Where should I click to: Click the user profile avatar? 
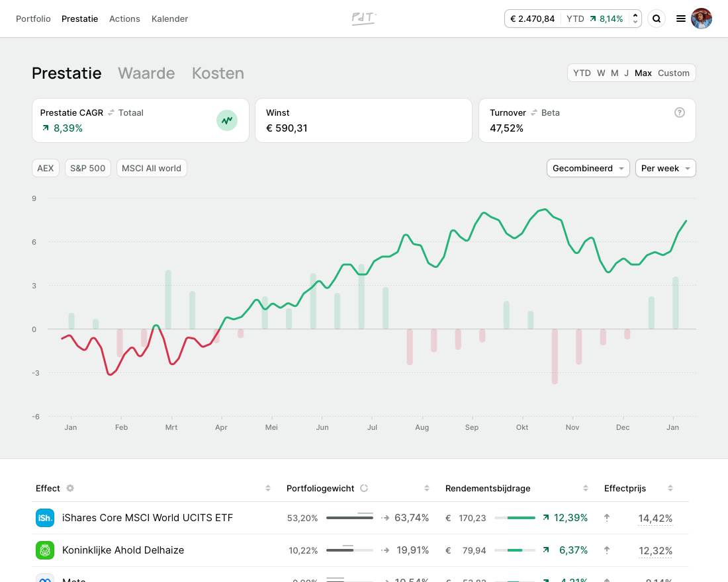(x=702, y=19)
